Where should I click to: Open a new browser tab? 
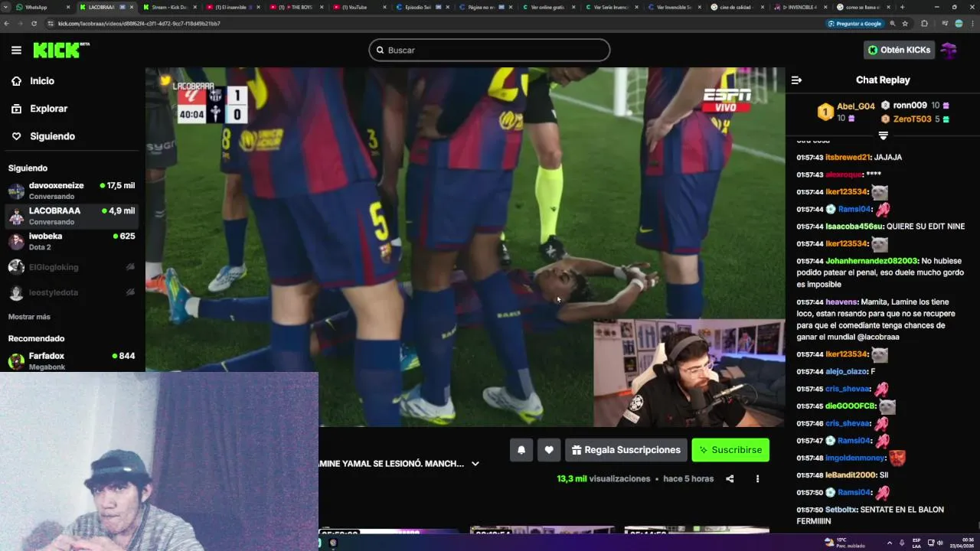tap(902, 7)
